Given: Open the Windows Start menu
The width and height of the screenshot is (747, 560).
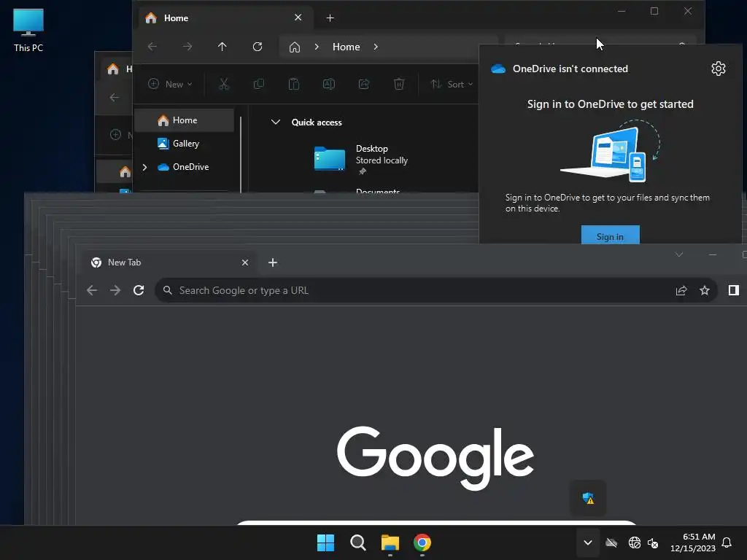Looking at the screenshot, I should (326, 542).
